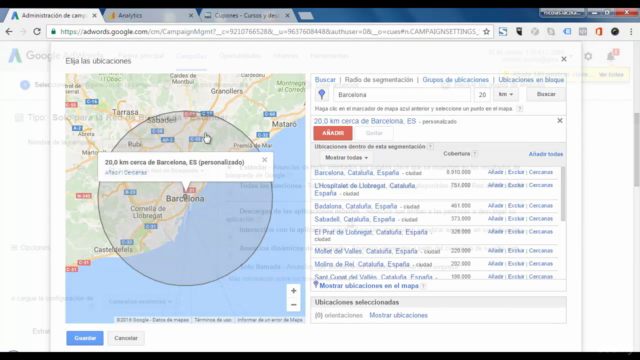Click Cercanas link in map popup
640x360 pixels.
(x=135, y=173)
